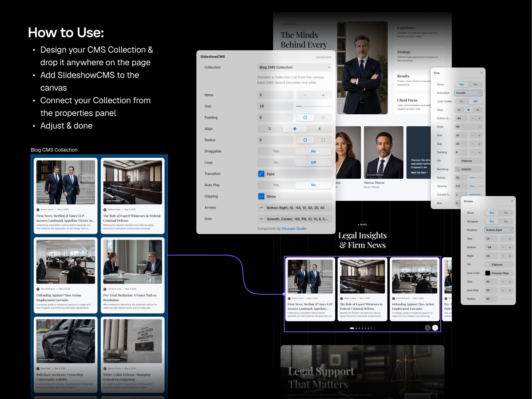This screenshot has height=399, width=532.
Task: Align dots left in Dots panel
Action: tap(459, 110)
